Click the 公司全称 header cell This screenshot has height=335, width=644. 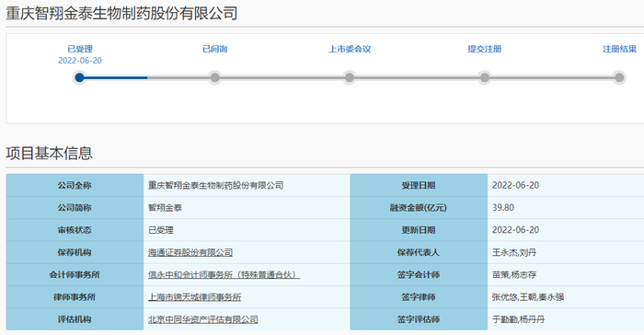click(75, 185)
